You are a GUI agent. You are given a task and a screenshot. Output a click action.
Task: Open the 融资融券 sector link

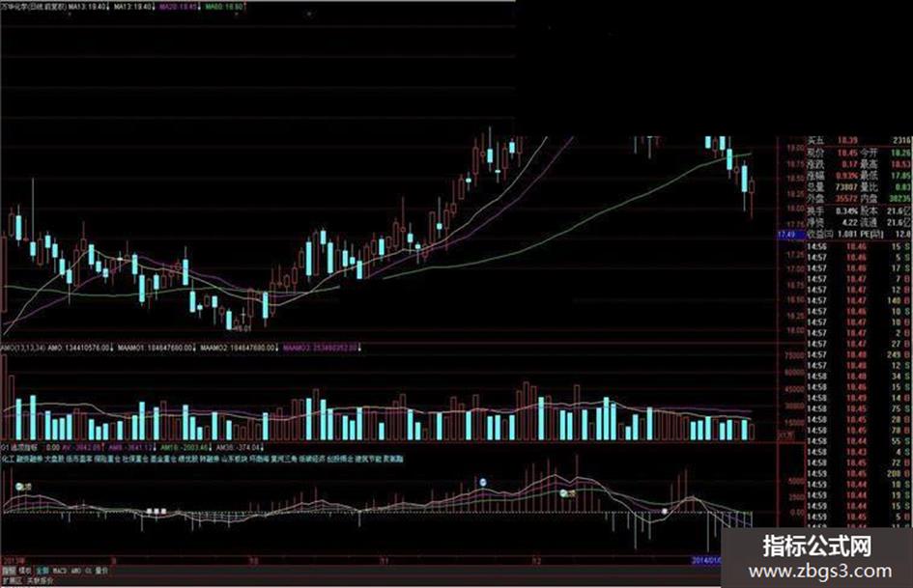[x=29, y=459]
